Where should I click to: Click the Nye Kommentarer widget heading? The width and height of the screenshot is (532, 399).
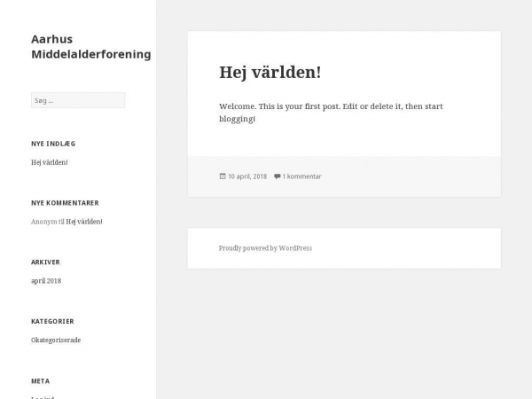pyautogui.click(x=65, y=203)
